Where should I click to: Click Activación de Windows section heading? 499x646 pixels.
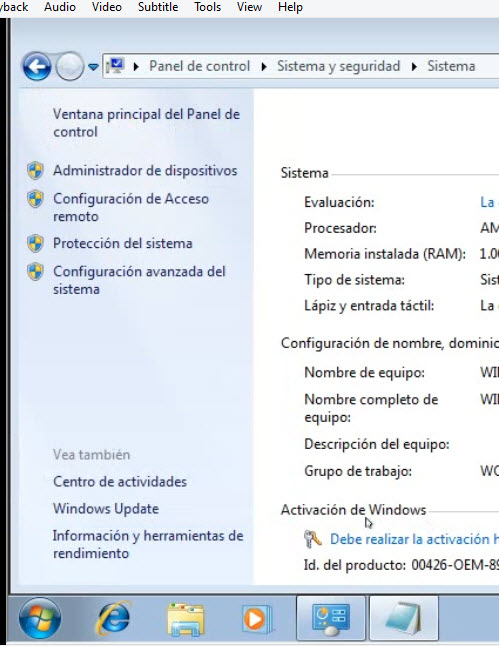click(353, 510)
